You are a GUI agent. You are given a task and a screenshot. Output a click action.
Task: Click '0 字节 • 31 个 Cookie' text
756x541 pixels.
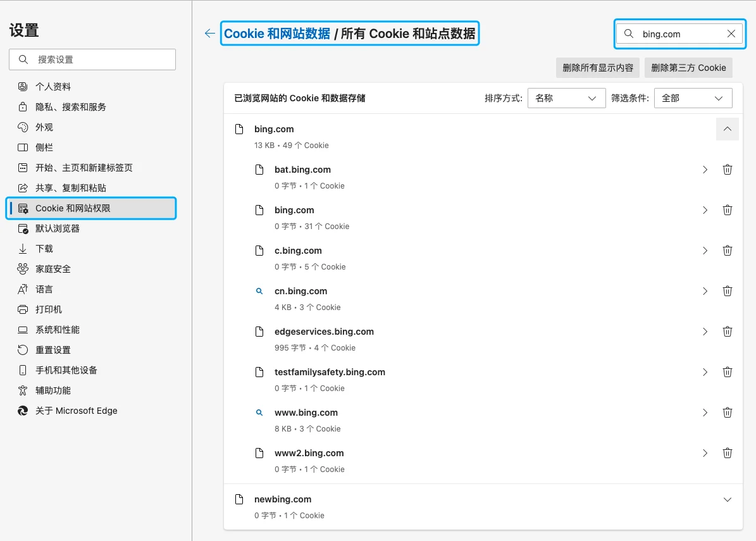[x=312, y=227]
